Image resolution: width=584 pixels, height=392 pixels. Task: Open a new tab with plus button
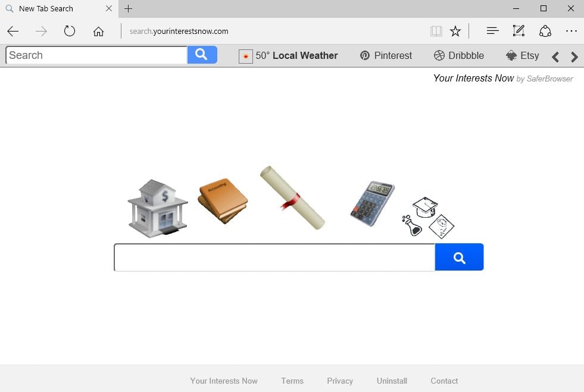pos(128,8)
